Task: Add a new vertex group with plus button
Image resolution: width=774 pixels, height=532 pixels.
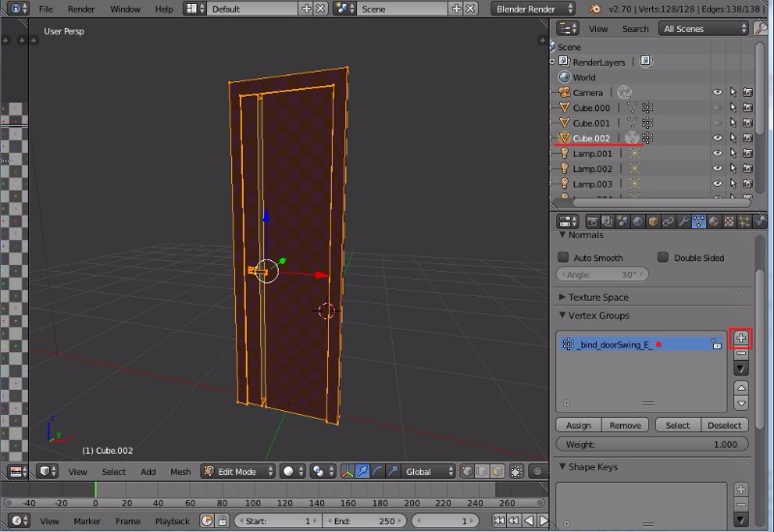Action: (x=741, y=339)
